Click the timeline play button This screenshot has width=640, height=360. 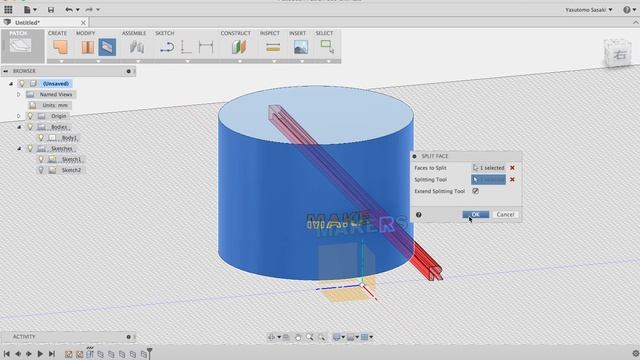click(x=40, y=354)
